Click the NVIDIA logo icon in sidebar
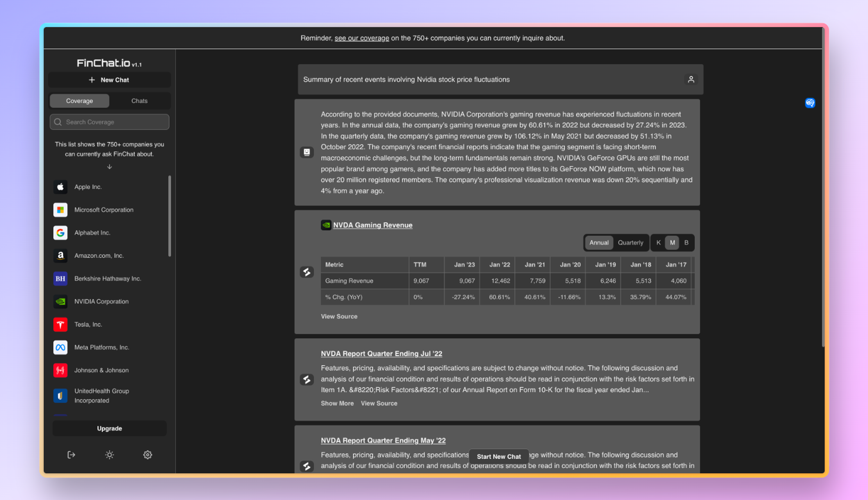This screenshot has width=868, height=500. point(60,301)
